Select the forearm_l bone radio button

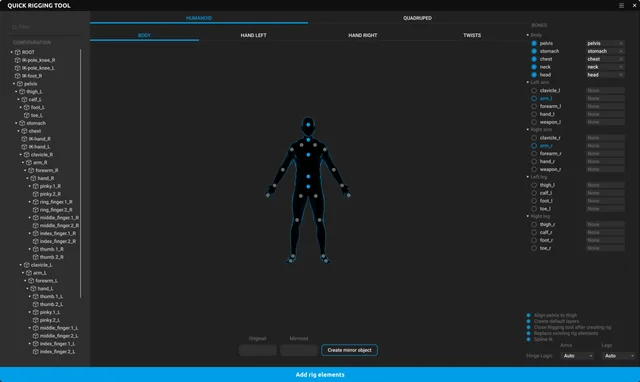pos(534,106)
